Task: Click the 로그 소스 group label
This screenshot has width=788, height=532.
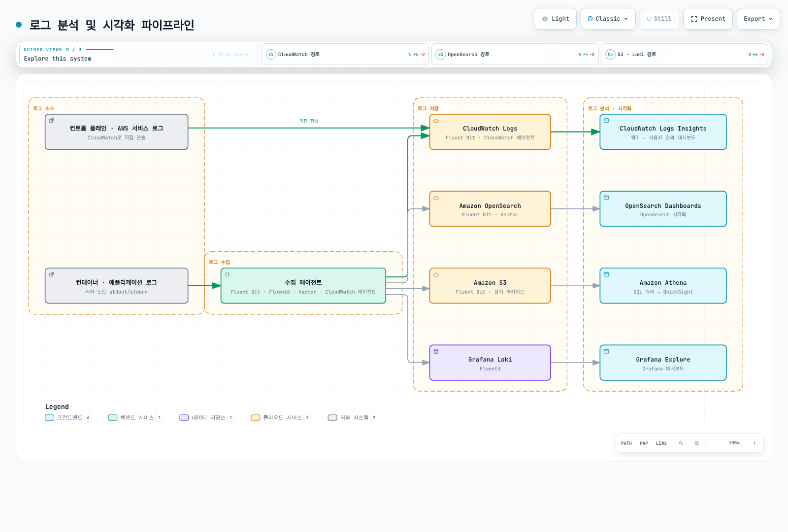Action: point(43,108)
